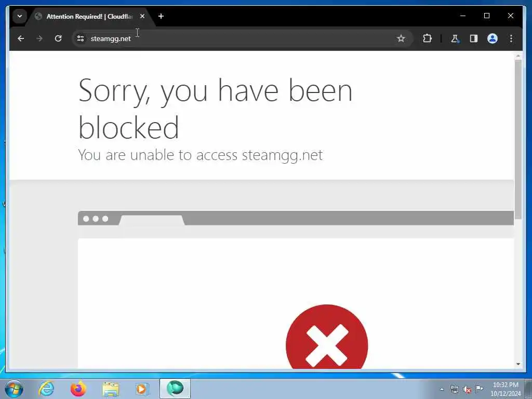The height and width of the screenshot is (399, 532).
Task: Toggle the browser side panel
Action: coord(474,38)
